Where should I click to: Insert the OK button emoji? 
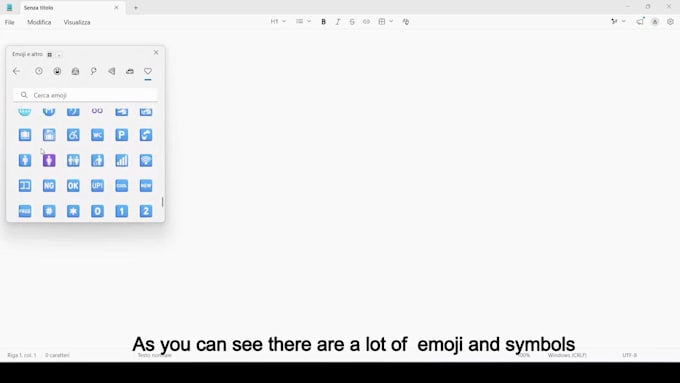click(73, 186)
